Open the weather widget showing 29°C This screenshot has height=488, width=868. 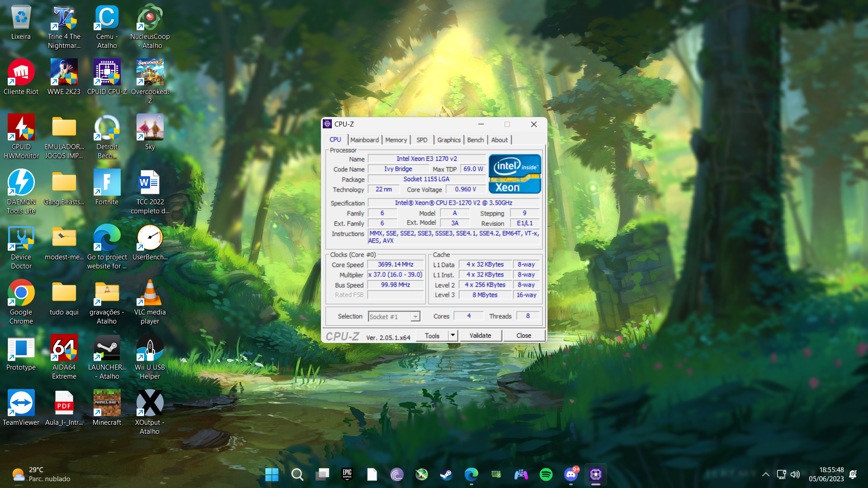click(x=41, y=474)
